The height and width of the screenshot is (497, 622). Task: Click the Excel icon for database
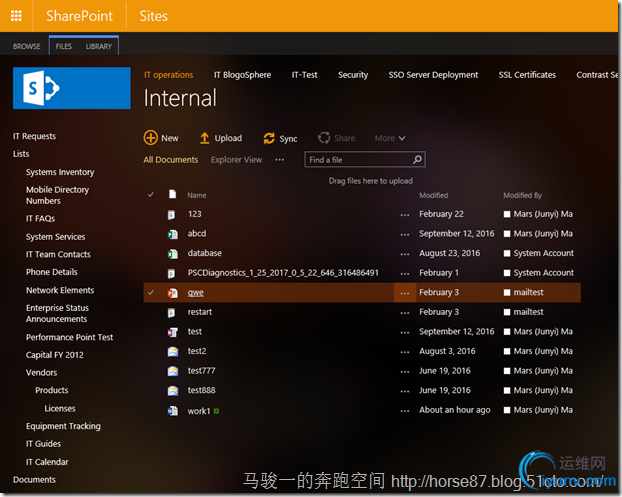173,254
